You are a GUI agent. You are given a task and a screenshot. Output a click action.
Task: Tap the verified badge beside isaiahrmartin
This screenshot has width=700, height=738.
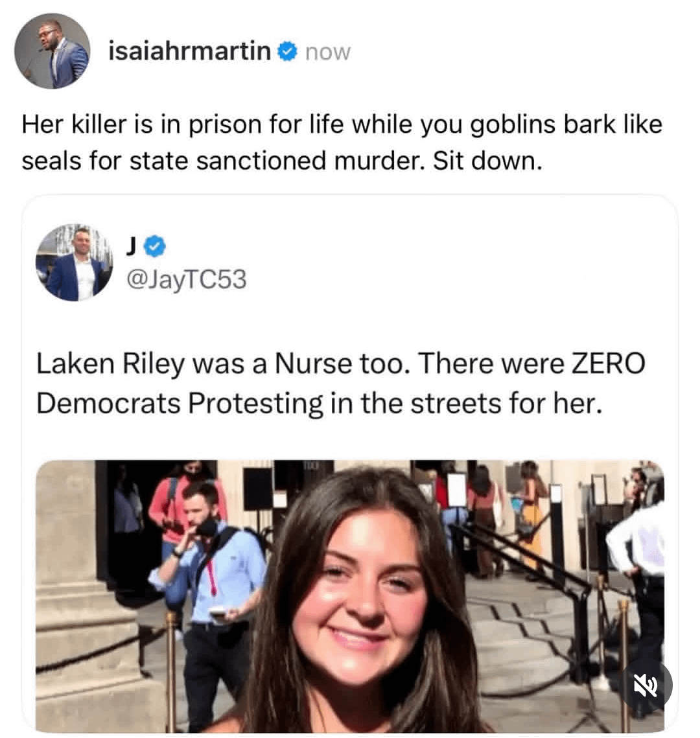(287, 51)
